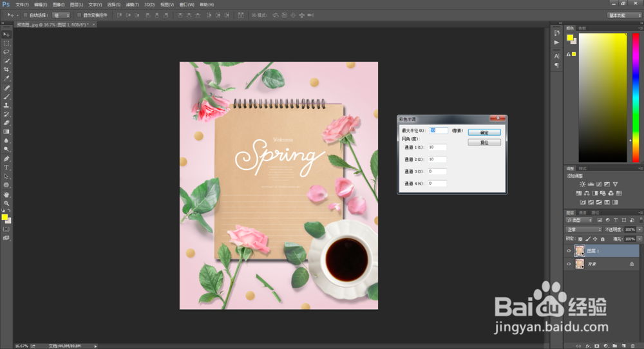Select the Eraser tool
Screen dimensions: 644x349
(6, 123)
